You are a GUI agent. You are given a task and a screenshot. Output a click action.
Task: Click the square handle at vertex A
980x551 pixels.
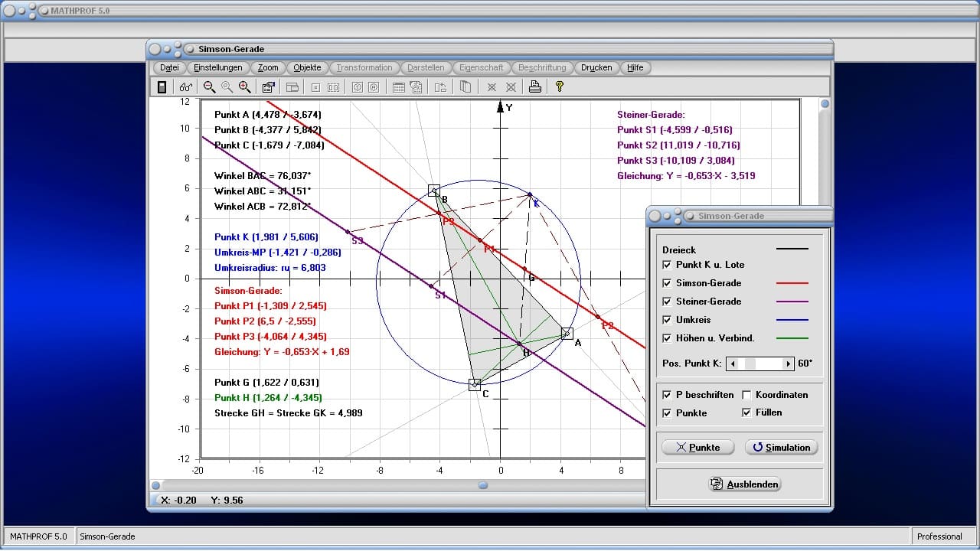click(x=567, y=333)
